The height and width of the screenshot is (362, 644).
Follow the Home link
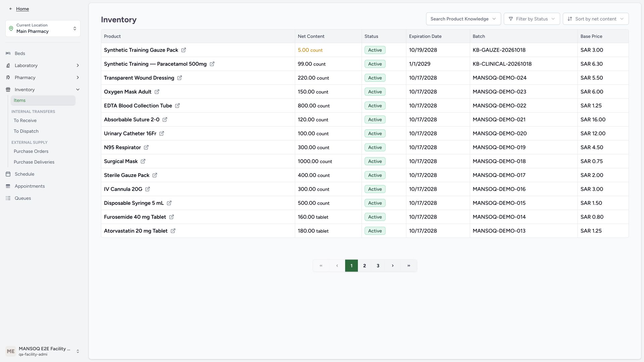click(22, 9)
